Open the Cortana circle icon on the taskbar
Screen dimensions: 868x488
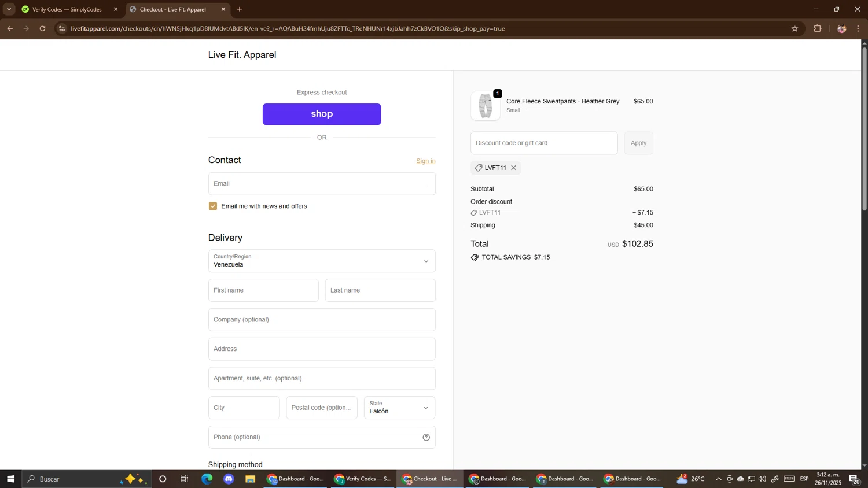click(163, 479)
